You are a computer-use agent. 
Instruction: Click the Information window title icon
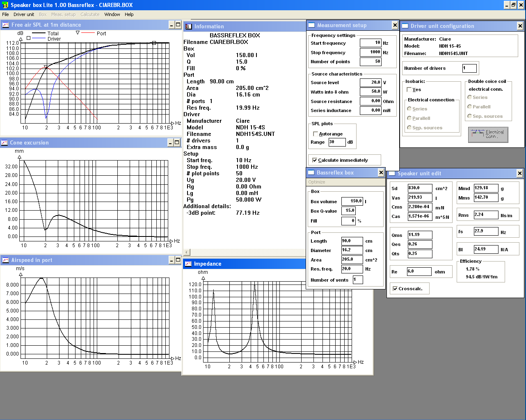tap(188, 27)
